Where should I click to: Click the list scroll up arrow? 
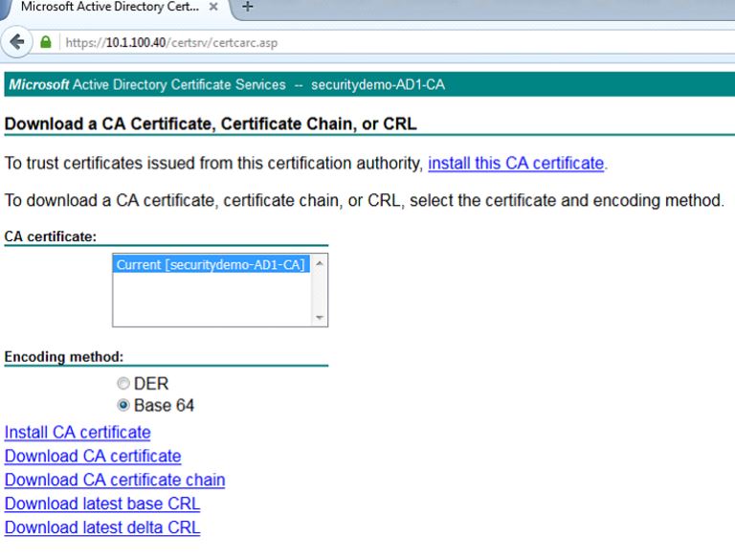[320, 263]
